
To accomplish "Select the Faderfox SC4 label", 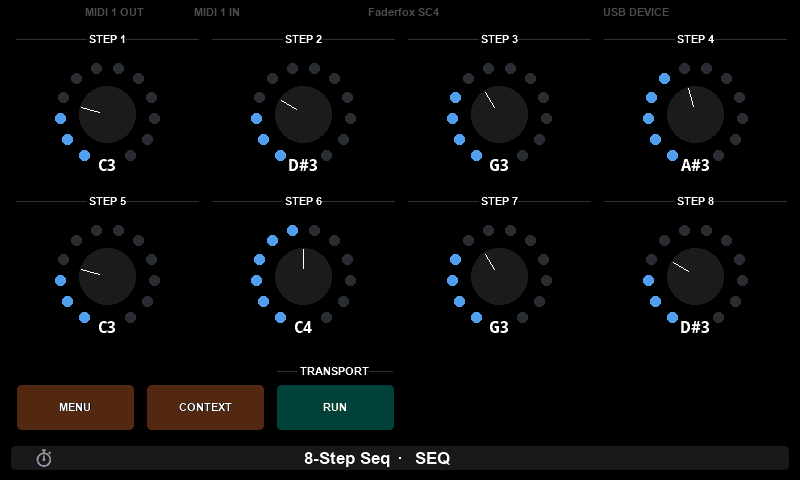I will tap(404, 12).
